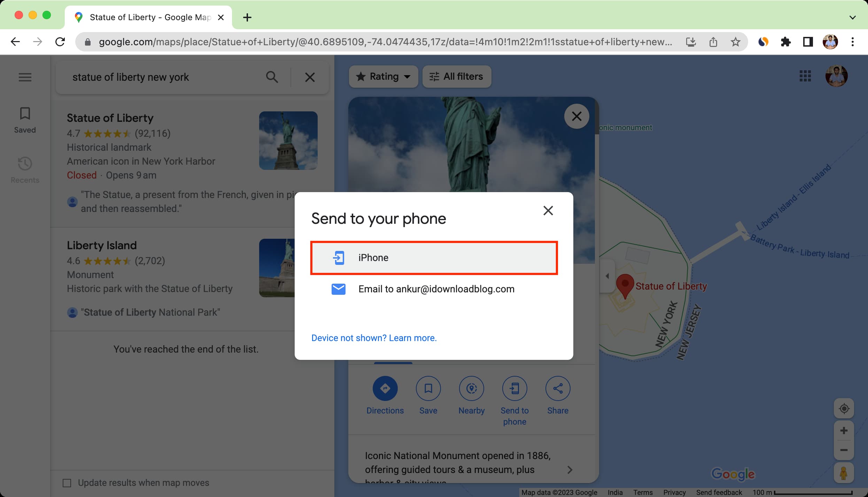Open Statue of Liberty search result

click(x=192, y=164)
